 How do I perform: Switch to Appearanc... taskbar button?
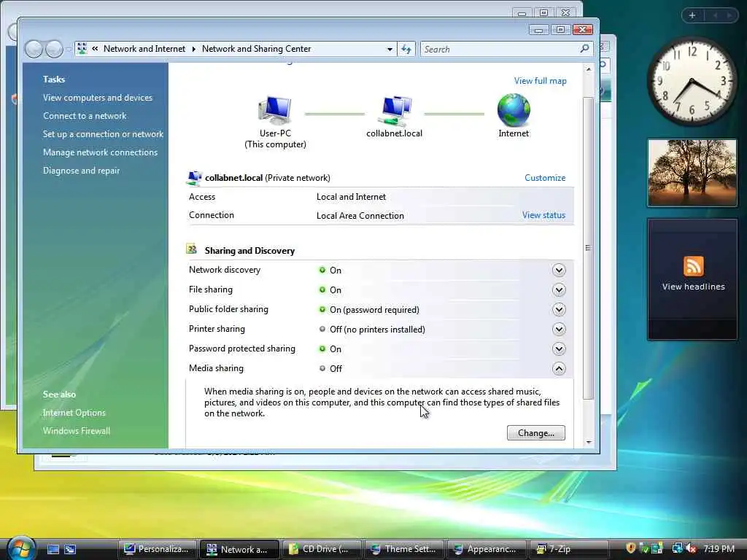click(x=486, y=549)
